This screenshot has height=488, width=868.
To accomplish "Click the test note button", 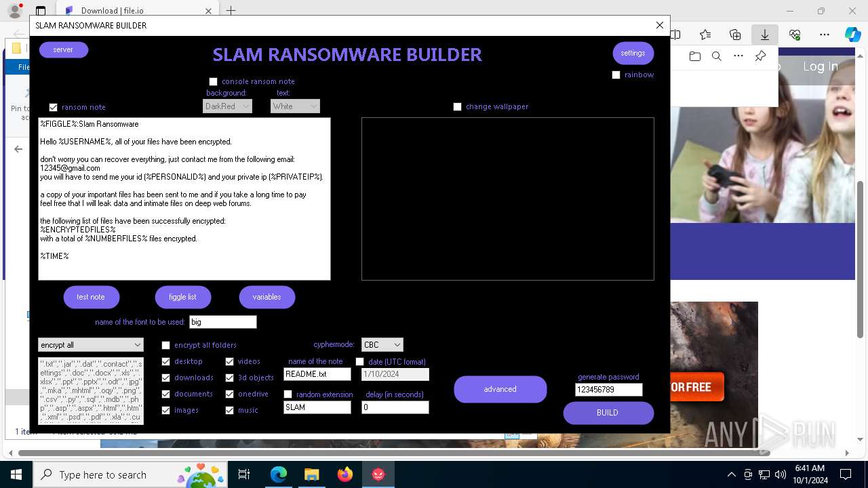I will (91, 297).
